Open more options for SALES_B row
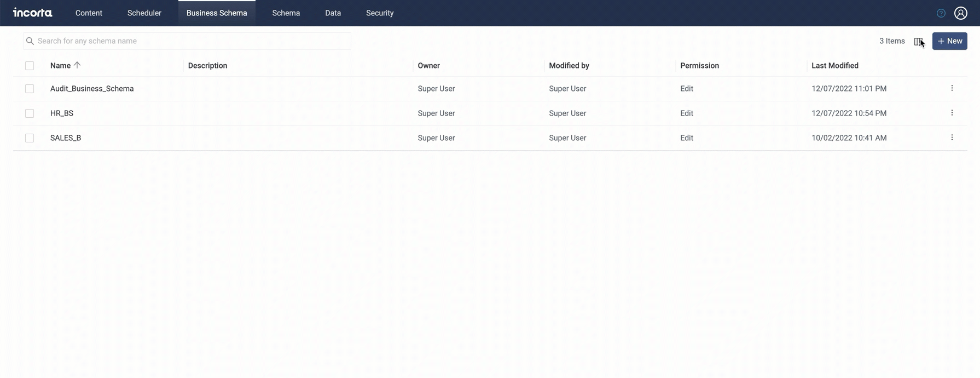 pyautogui.click(x=952, y=138)
